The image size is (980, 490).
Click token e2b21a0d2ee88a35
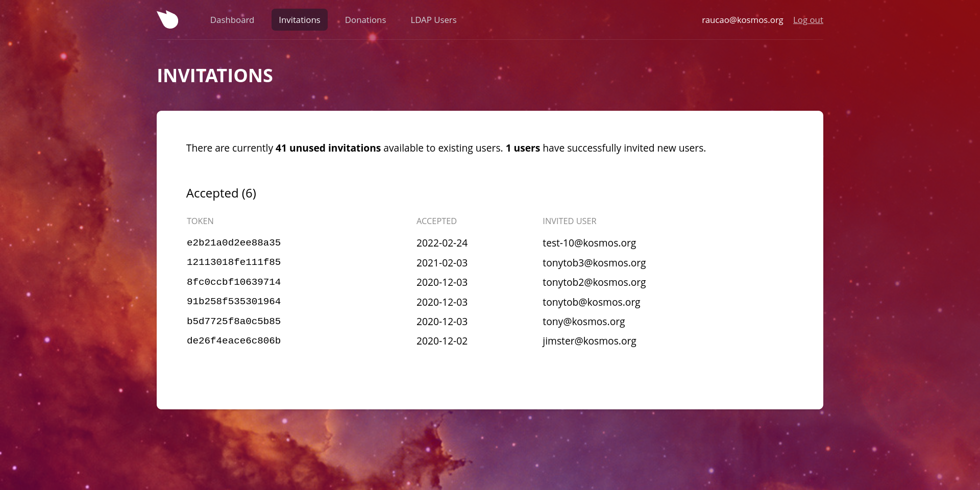(233, 243)
